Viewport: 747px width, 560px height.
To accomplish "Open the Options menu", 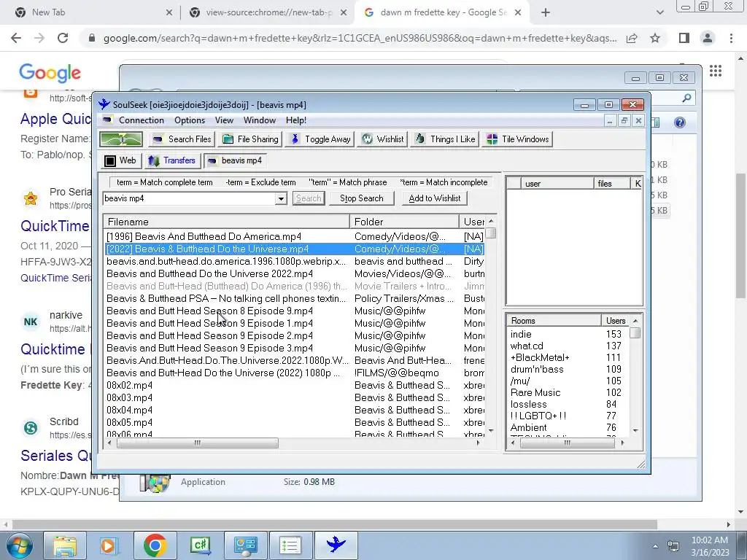I will click(x=190, y=120).
